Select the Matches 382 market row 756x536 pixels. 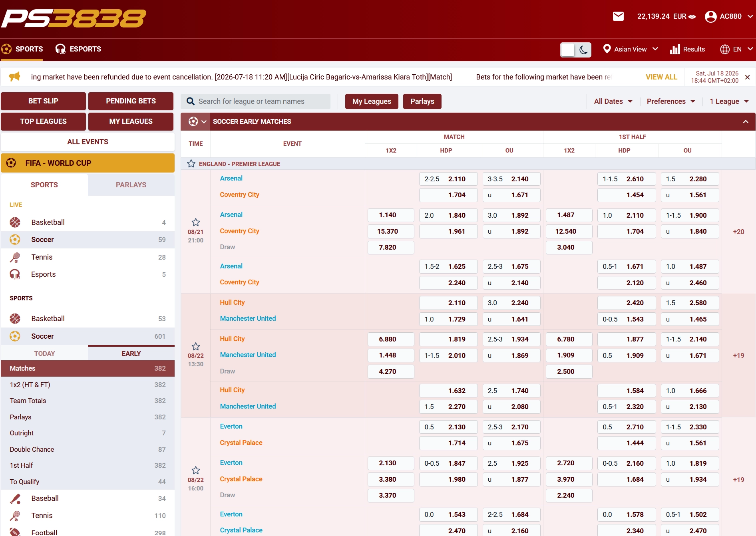click(x=88, y=368)
